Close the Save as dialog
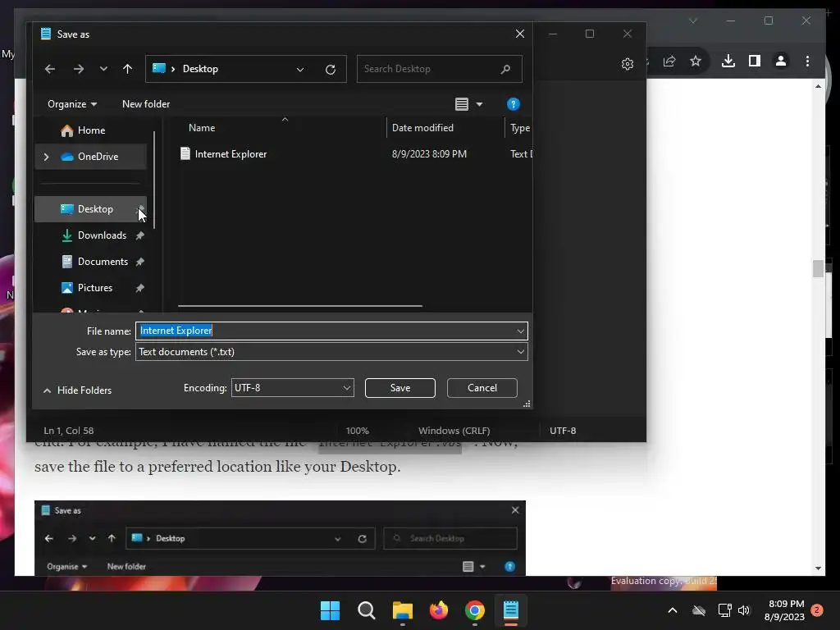This screenshot has height=630, width=840. (x=519, y=34)
